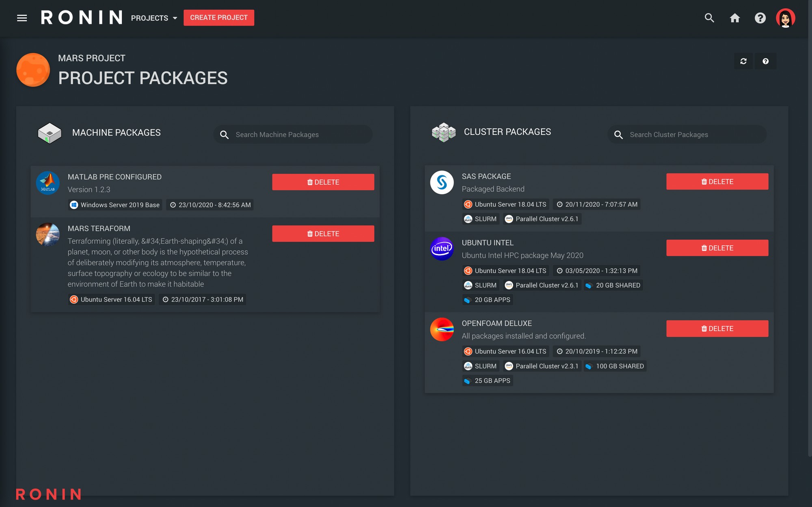Focus the Search Cluster Packages field

point(694,134)
